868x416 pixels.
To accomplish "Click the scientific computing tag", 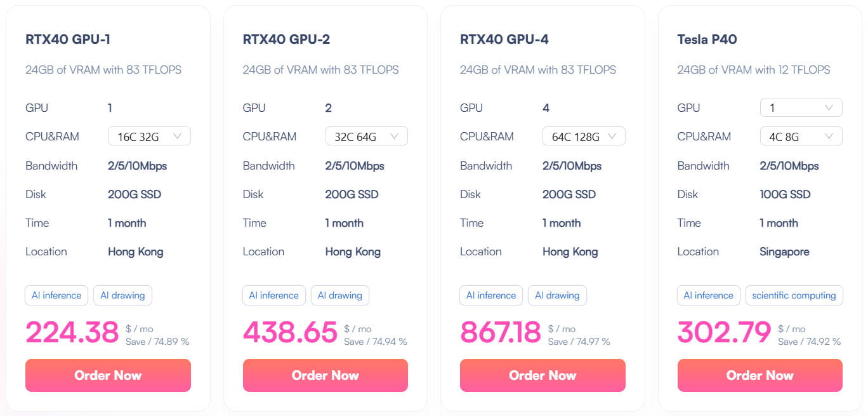I will [x=794, y=295].
